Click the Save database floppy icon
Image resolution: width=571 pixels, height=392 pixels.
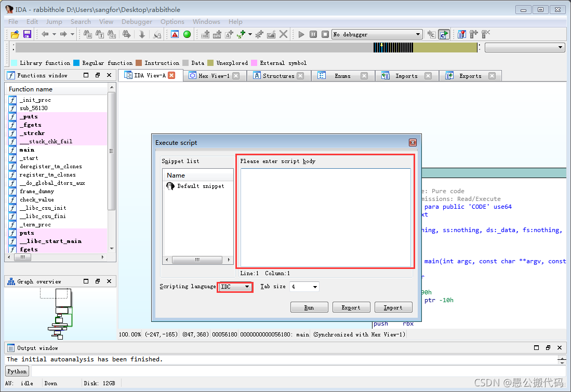[27, 35]
